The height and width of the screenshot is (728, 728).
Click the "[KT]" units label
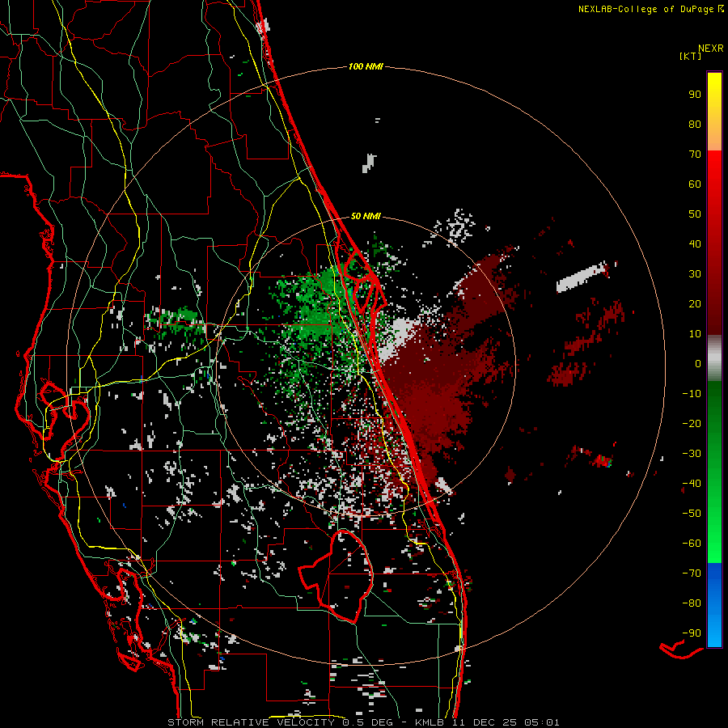point(690,56)
